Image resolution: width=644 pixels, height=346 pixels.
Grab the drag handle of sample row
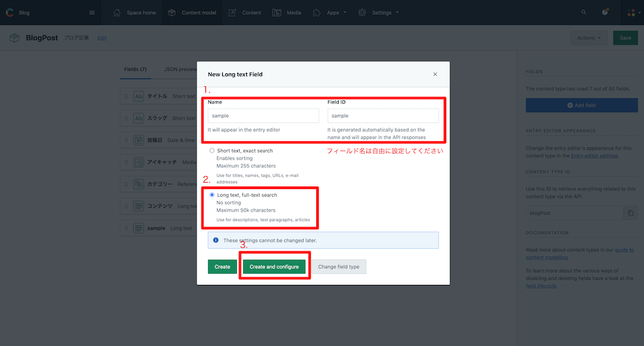pyautogui.click(x=126, y=228)
